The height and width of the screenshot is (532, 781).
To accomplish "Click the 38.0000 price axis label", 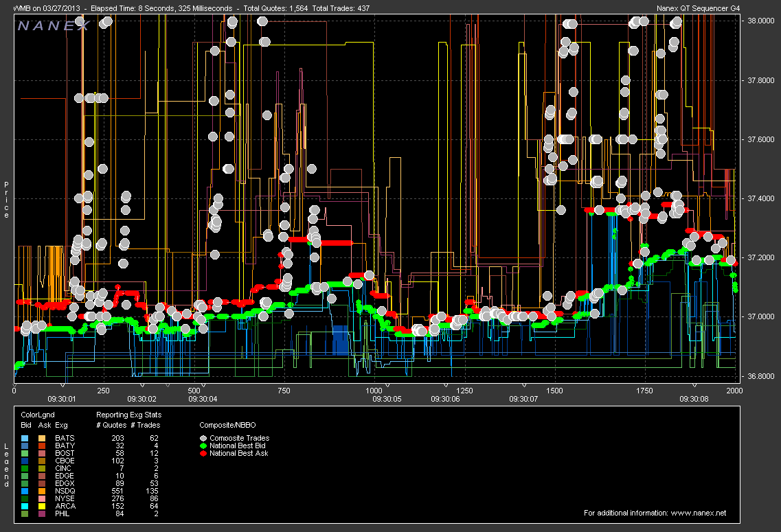I will 761,21.
